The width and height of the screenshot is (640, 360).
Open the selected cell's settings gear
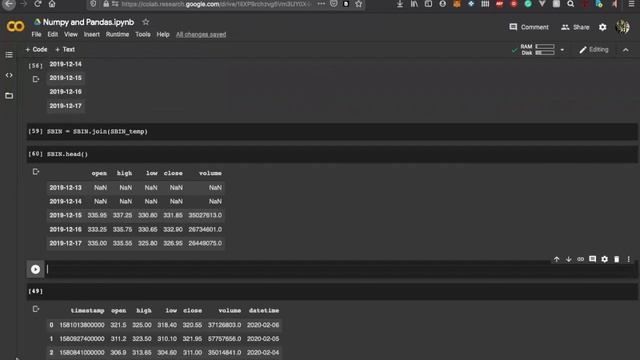pos(604,259)
